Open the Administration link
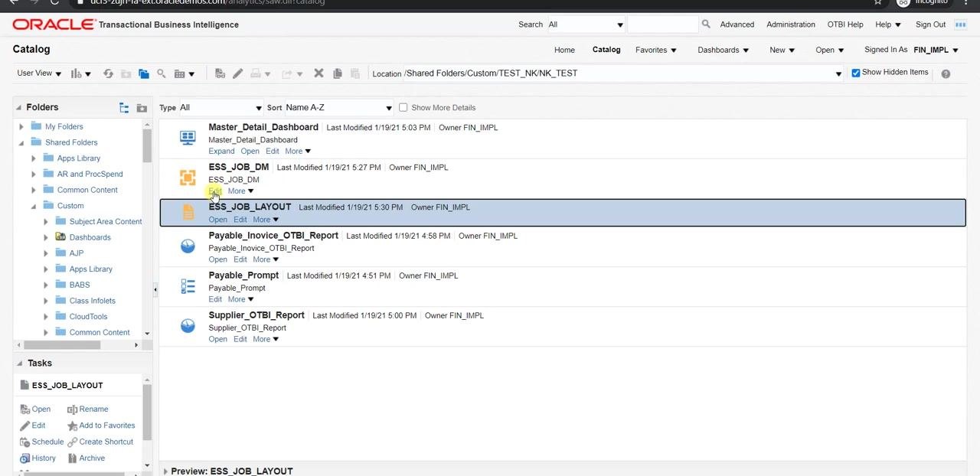 (791, 24)
